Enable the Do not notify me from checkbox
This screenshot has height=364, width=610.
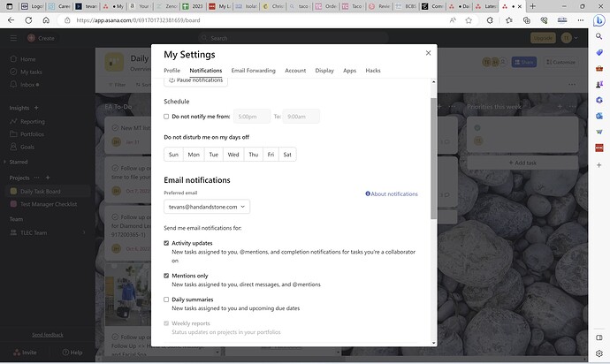[166, 117]
